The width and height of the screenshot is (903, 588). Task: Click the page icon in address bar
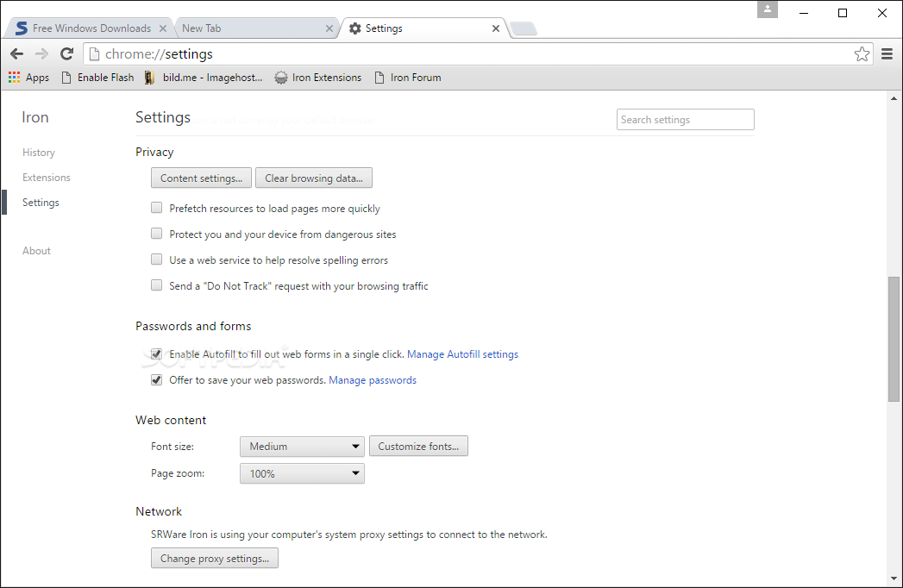95,54
